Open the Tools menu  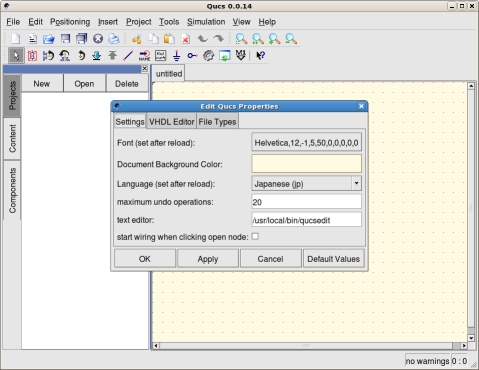tap(169, 22)
